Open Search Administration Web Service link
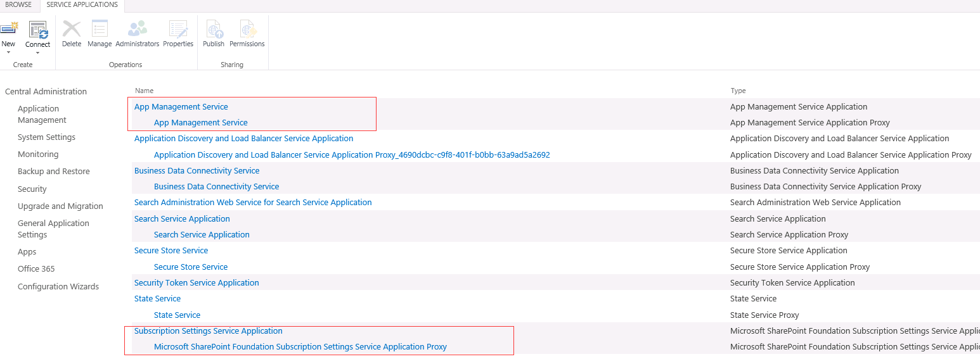980x359 pixels. [x=253, y=202]
